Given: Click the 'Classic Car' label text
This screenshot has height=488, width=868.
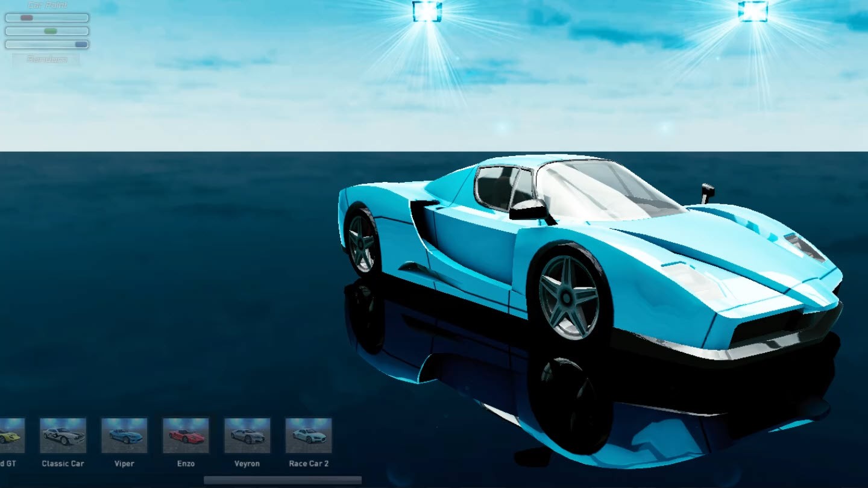Looking at the screenshot, I should click(63, 464).
